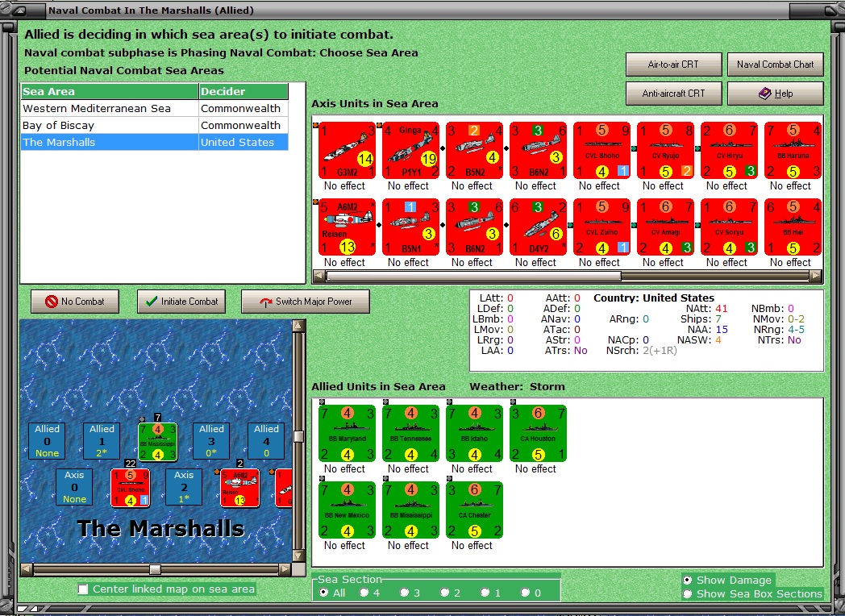Select the Show Damage option
The image size is (845, 616).
(687, 580)
